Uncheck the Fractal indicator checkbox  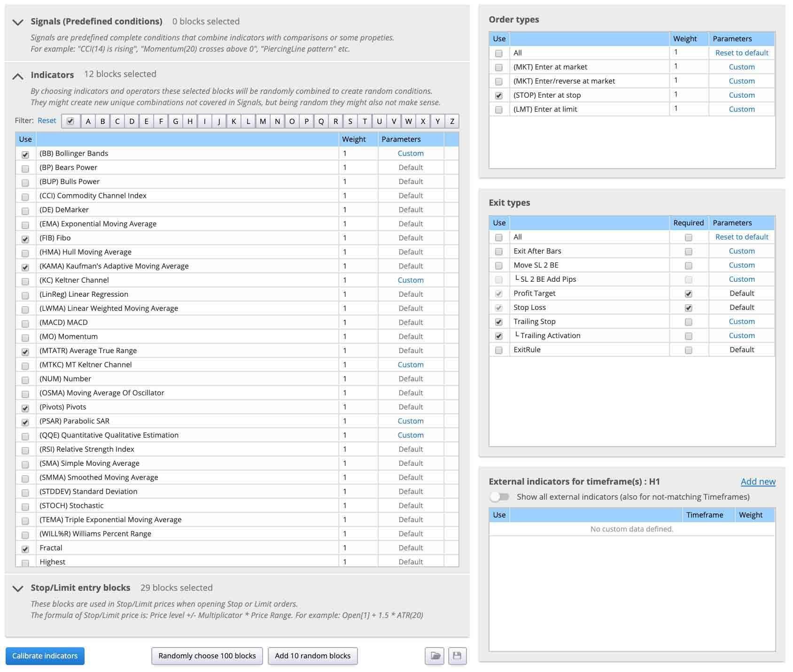[25, 549]
